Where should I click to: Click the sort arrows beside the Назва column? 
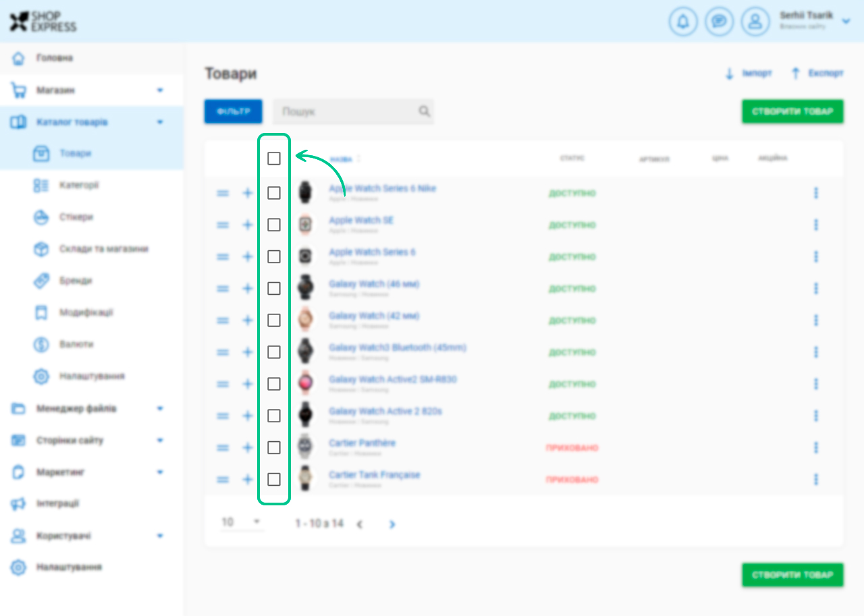coord(359,159)
